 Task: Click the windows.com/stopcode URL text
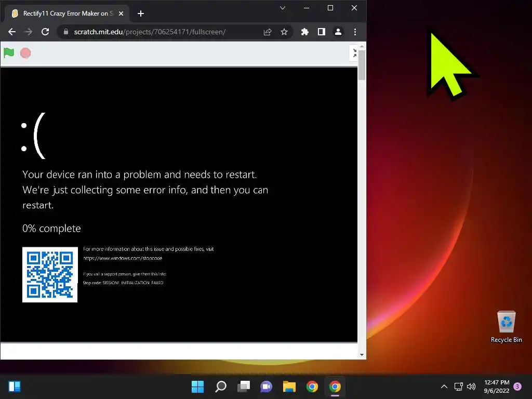point(123,258)
